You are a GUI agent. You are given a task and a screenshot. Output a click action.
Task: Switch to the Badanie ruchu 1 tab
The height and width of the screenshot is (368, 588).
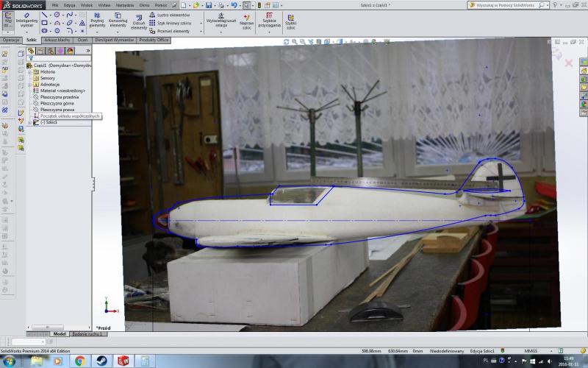[89, 334]
